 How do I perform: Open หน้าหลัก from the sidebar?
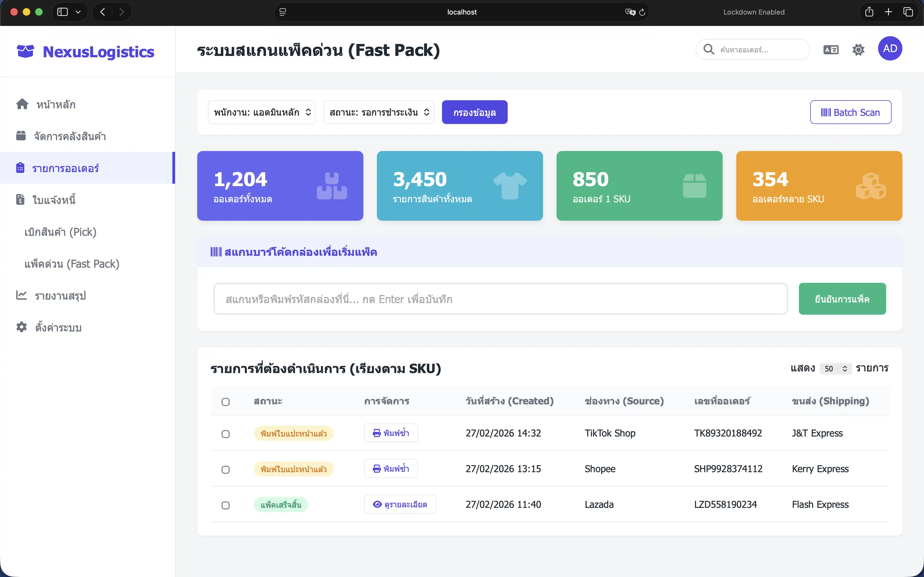point(55,104)
